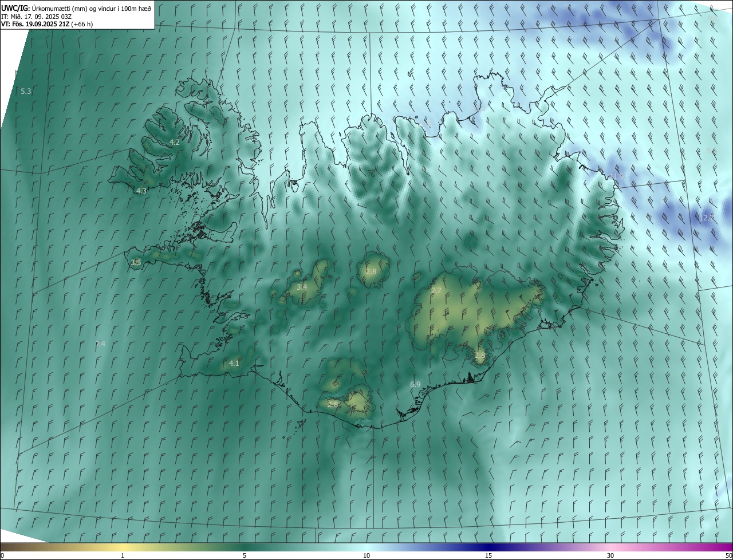
Task: Click the 7.4 value over the sea
Action: 100,344
